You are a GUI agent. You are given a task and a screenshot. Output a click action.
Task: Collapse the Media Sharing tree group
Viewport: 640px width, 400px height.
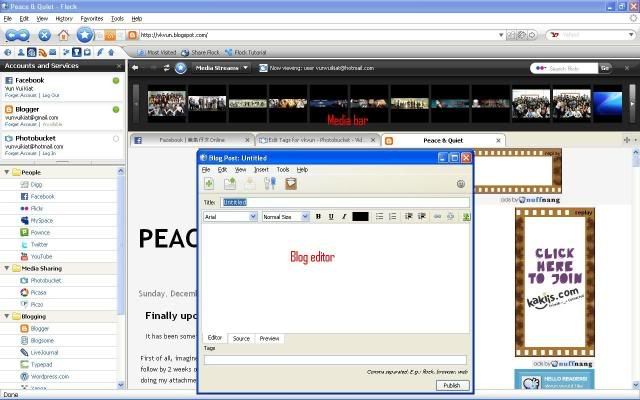tap(7, 268)
